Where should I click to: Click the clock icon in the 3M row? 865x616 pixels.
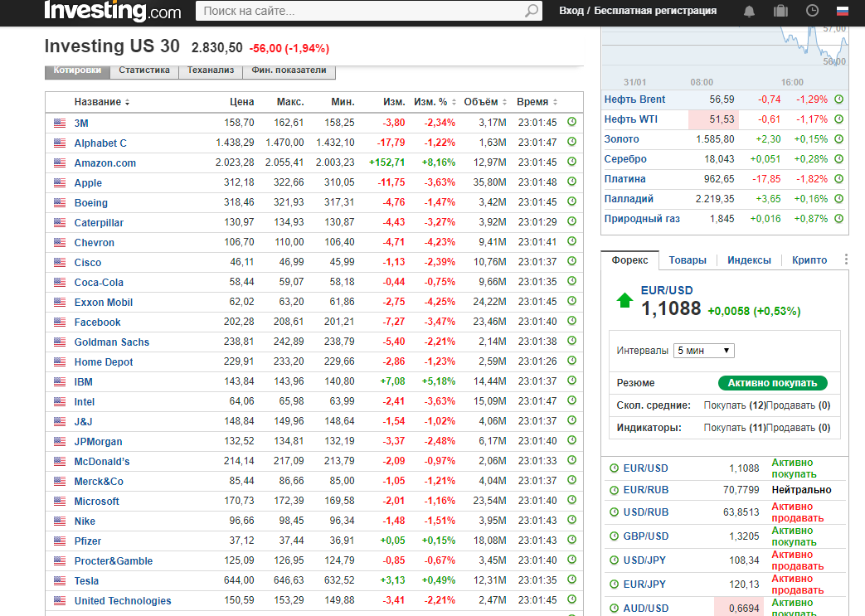click(x=572, y=122)
